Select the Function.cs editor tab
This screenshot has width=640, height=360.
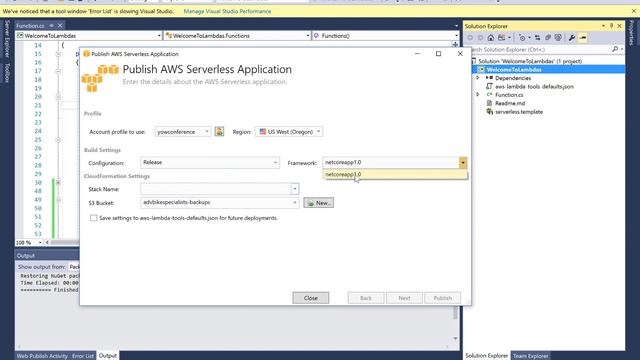tap(30, 26)
